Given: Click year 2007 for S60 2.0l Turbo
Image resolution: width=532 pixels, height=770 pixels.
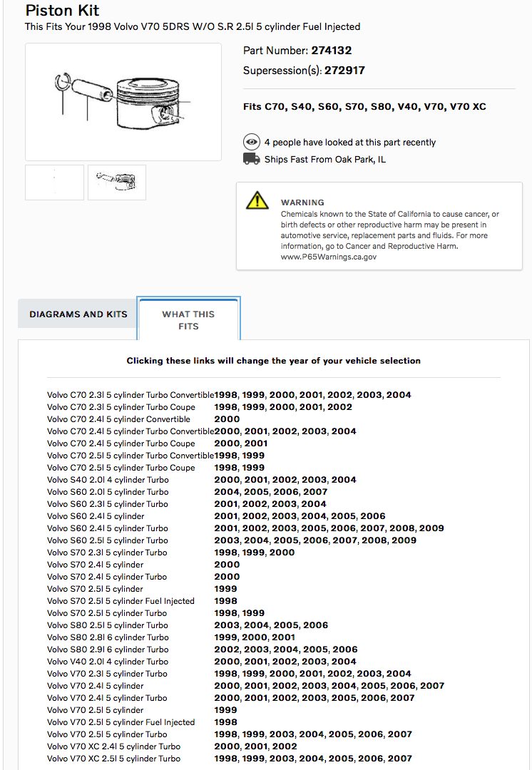Looking at the screenshot, I should [x=315, y=491].
